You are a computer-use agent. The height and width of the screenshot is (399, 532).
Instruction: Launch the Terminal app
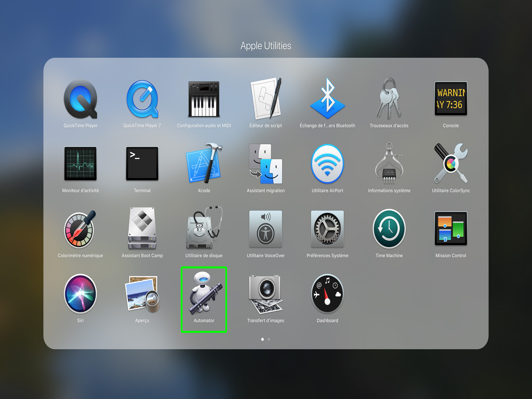(x=142, y=164)
